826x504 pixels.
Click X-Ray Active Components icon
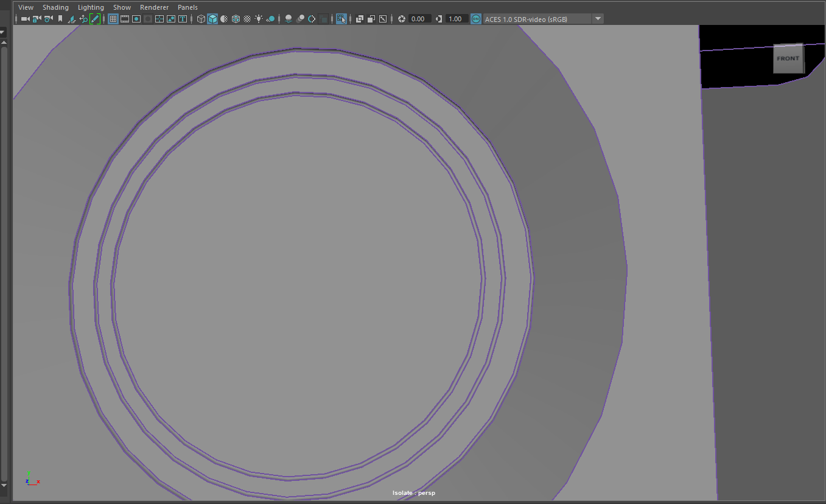pos(371,19)
